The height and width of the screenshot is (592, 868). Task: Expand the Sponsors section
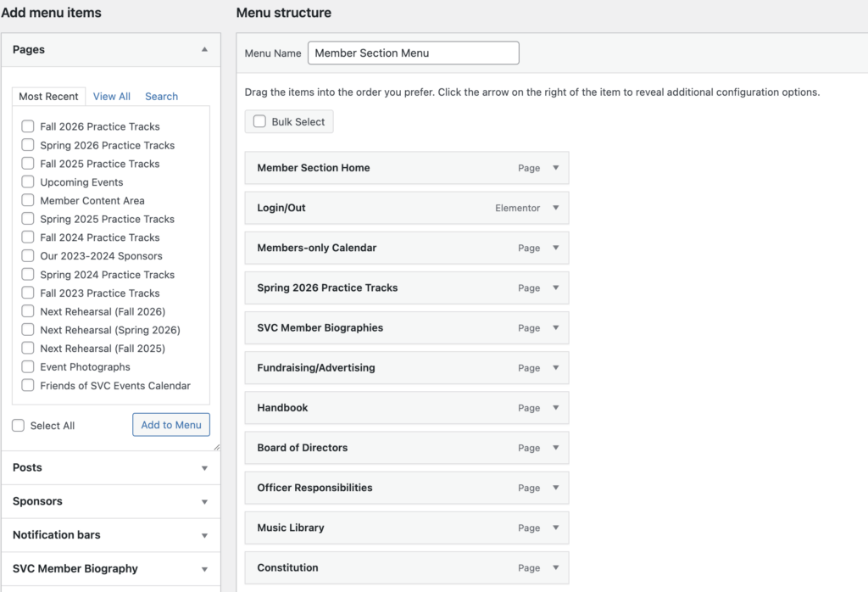(204, 502)
